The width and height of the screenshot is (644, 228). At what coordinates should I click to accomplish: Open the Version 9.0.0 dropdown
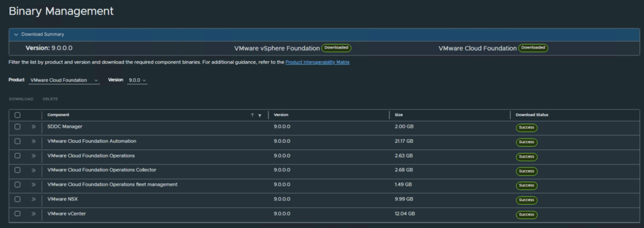137,80
